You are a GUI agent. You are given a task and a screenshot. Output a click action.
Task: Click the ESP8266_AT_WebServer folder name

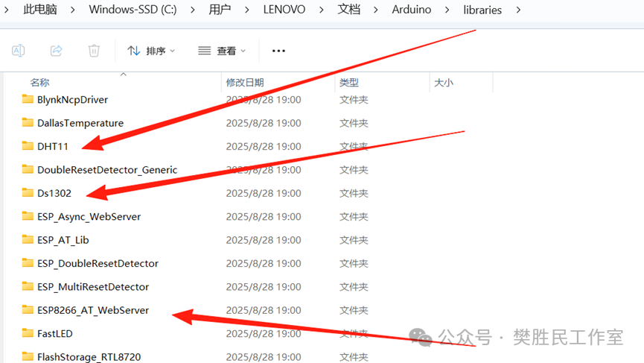[x=93, y=310]
